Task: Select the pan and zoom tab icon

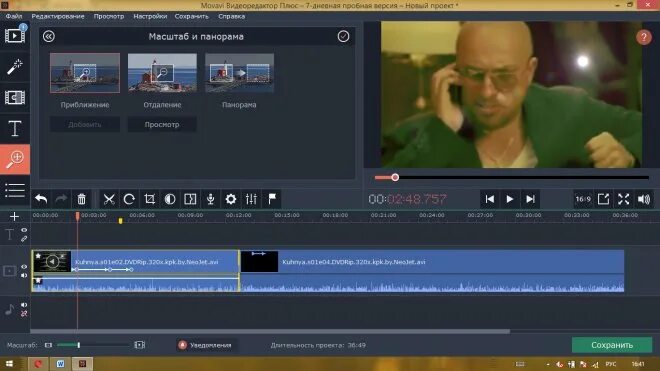Action: 15,159
